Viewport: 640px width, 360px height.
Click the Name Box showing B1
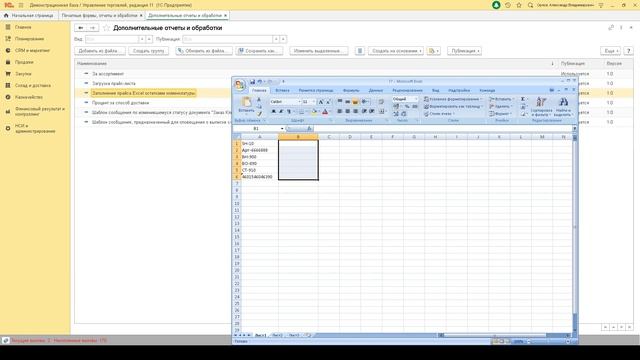coord(256,129)
